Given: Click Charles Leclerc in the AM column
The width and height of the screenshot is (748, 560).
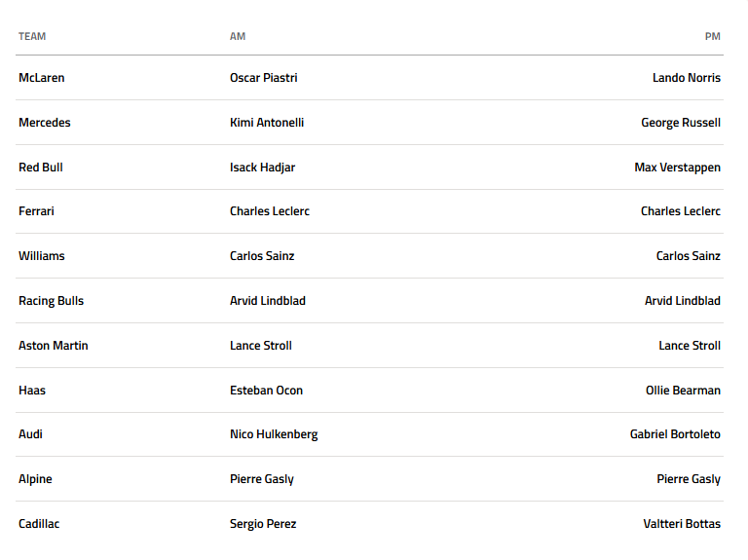Looking at the screenshot, I should [x=270, y=211].
